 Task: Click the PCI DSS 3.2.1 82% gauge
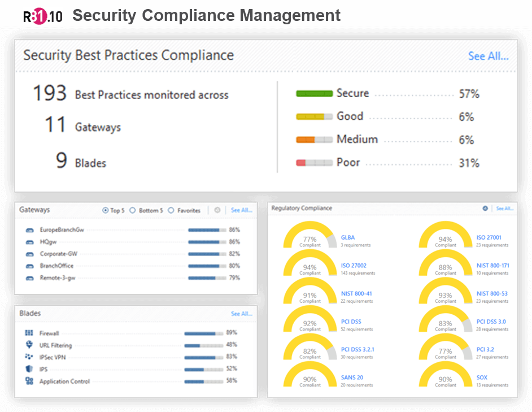(x=309, y=346)
